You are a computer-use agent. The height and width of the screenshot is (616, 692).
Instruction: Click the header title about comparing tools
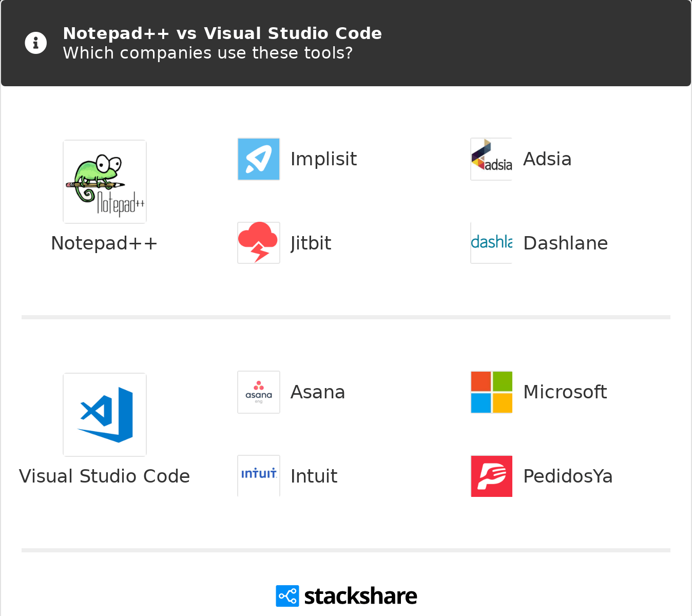coord(222,33)
